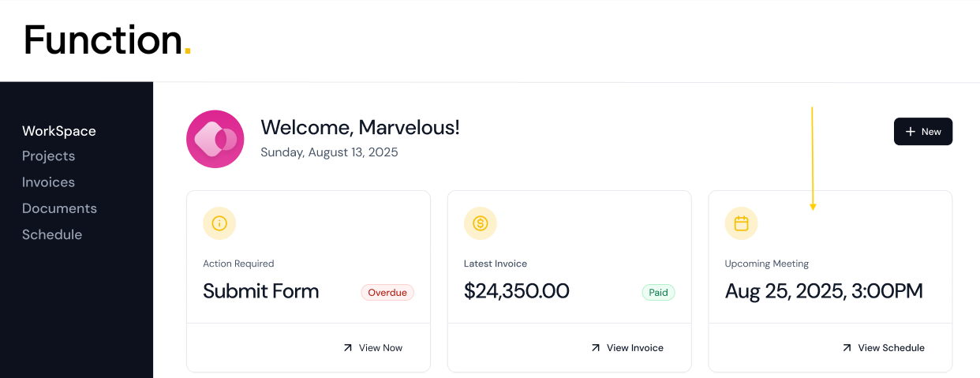
Task: Click the New button
Action: point(923,132)
